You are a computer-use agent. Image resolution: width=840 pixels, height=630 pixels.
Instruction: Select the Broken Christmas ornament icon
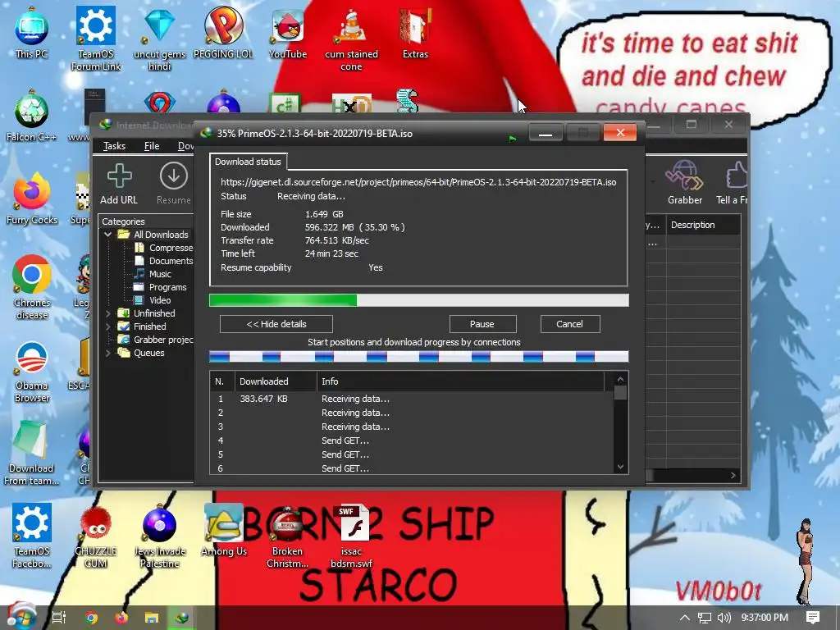pos(287,523)
